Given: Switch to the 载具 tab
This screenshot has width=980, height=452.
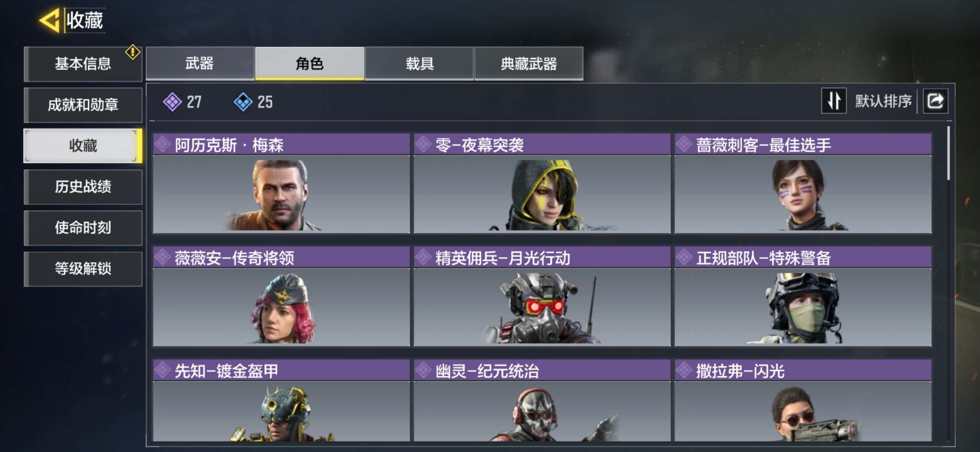Looking at the screenshot, I should tap(419, 64).
